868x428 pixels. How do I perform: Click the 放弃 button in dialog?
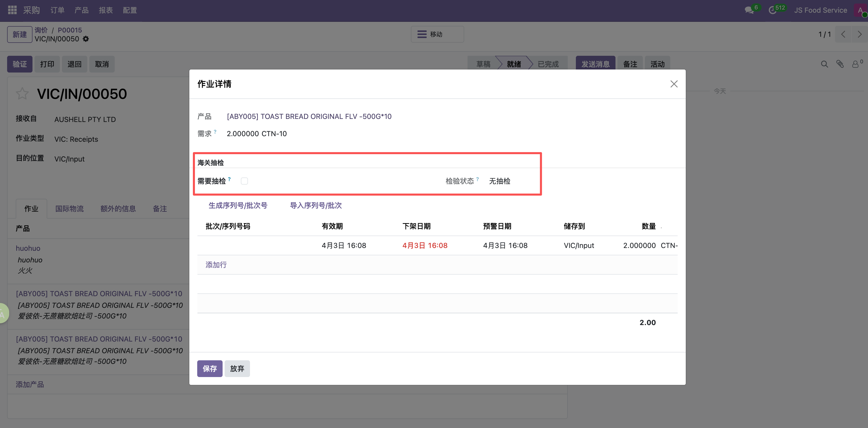(237, 368)
